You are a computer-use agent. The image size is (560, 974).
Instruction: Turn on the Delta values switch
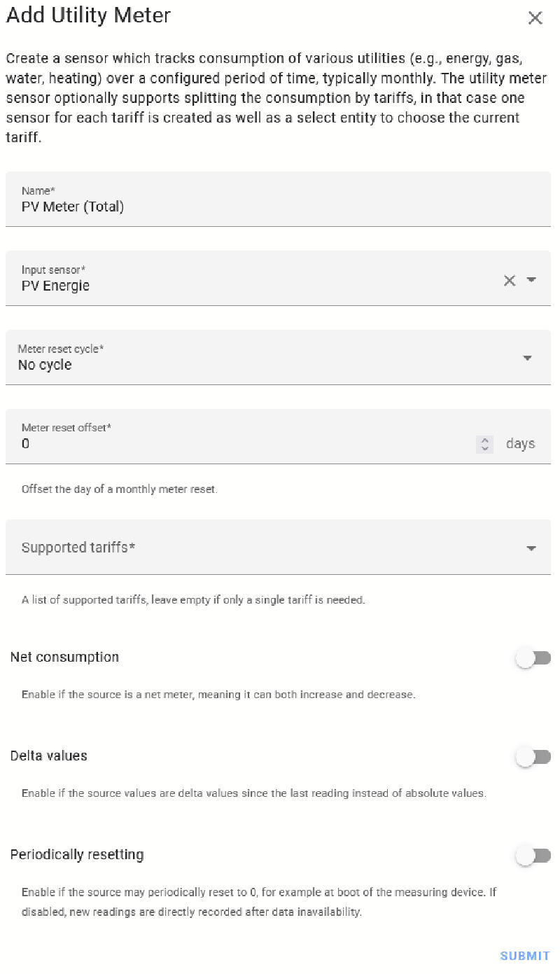[533, 757]
